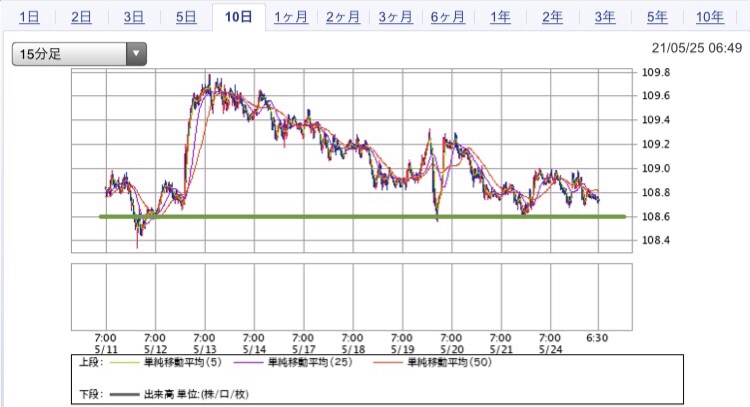Click the 109.2 price axis label

click(x=656, y=144)
